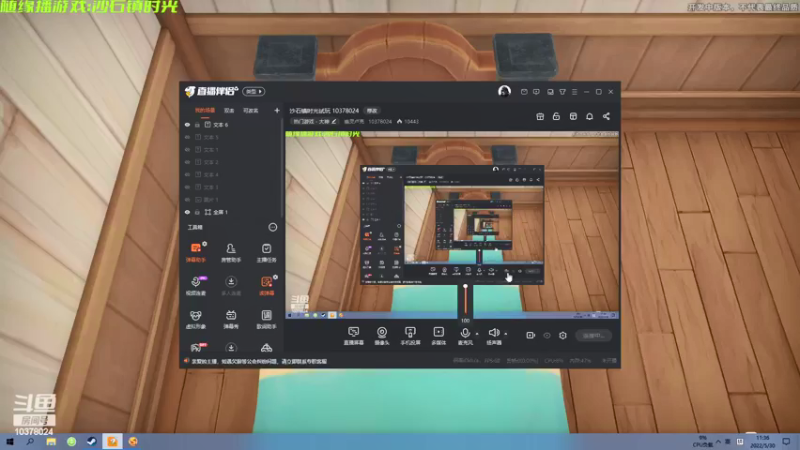Toggle visibility eye of 文本 2 layer

(x=187, y=162)
